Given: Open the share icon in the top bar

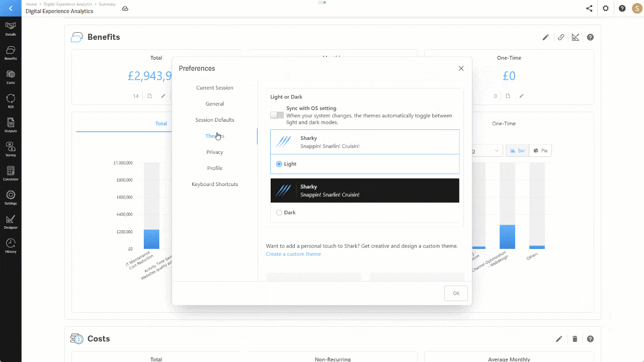Looking at the screenshot, I should click(589, 9).
